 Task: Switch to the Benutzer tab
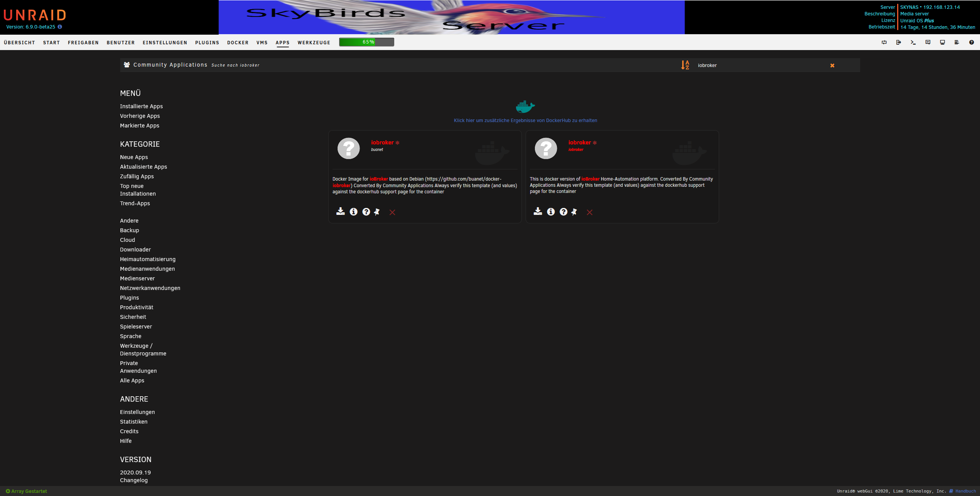pyautogui.click(x=121, y=43)
